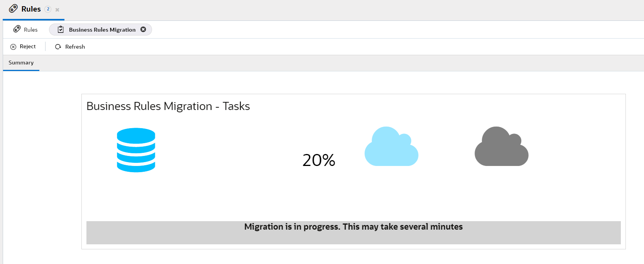The height and width of the screenshot is (264, 644).
Task: Click the Business Rules Migration - Tasks heading
Action: 168,106
